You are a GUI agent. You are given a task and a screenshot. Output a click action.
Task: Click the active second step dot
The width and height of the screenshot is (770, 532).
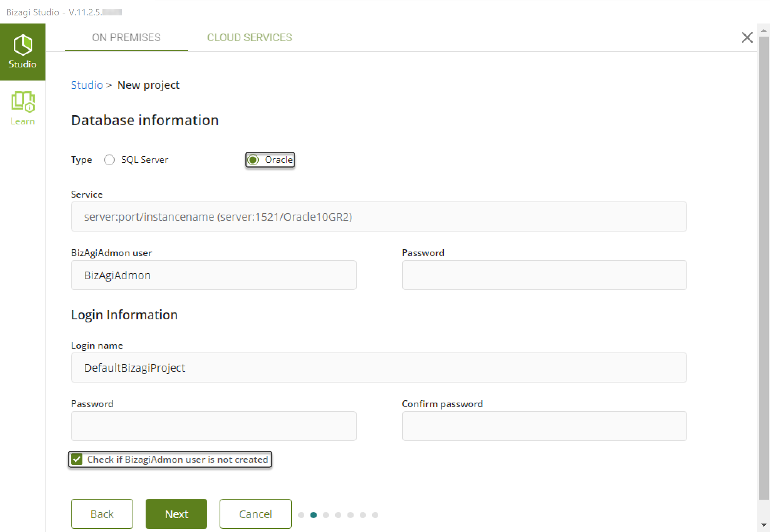tap(314, 515)
